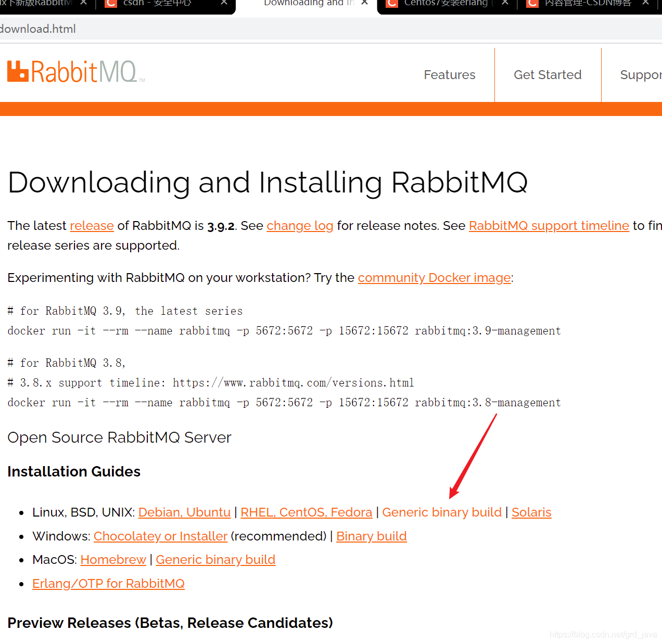Click CSDN favicon on 内容管理 tab
Viewport: 662px width, 644px height.
pos(532,3)
